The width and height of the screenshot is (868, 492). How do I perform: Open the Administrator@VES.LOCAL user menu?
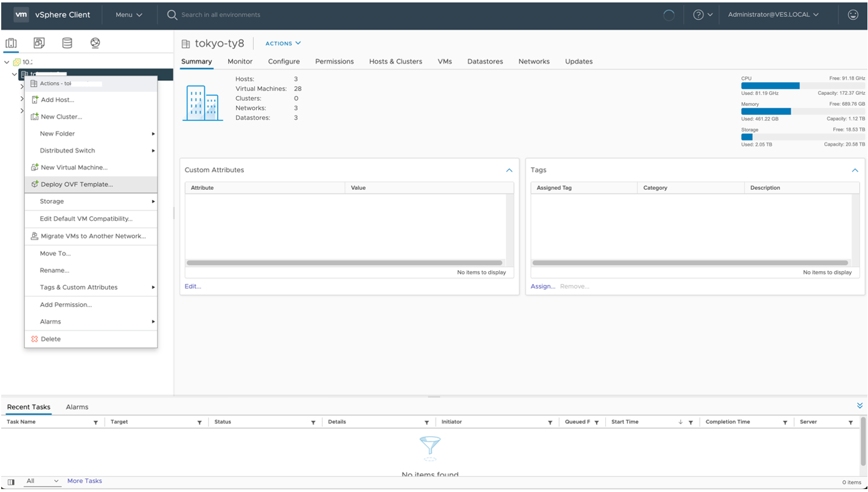point(770,14)
